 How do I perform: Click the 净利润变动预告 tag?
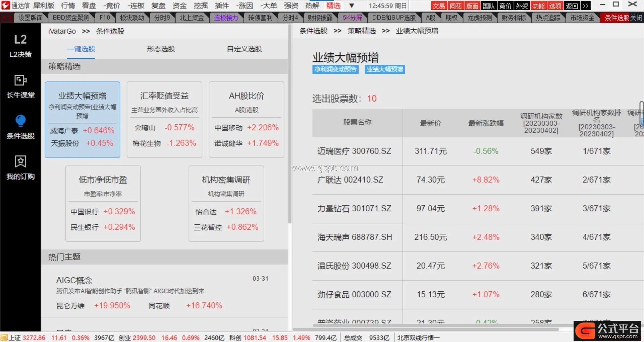(335, 69)
